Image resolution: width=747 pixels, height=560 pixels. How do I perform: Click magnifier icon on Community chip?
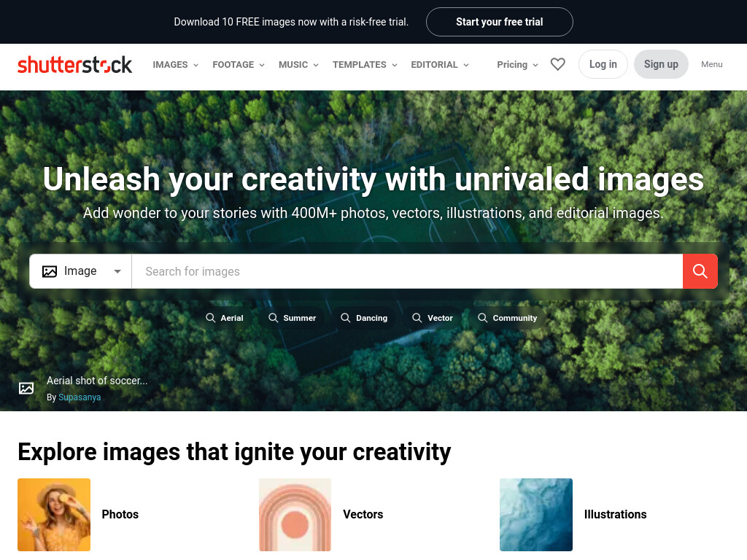[483, 318]
